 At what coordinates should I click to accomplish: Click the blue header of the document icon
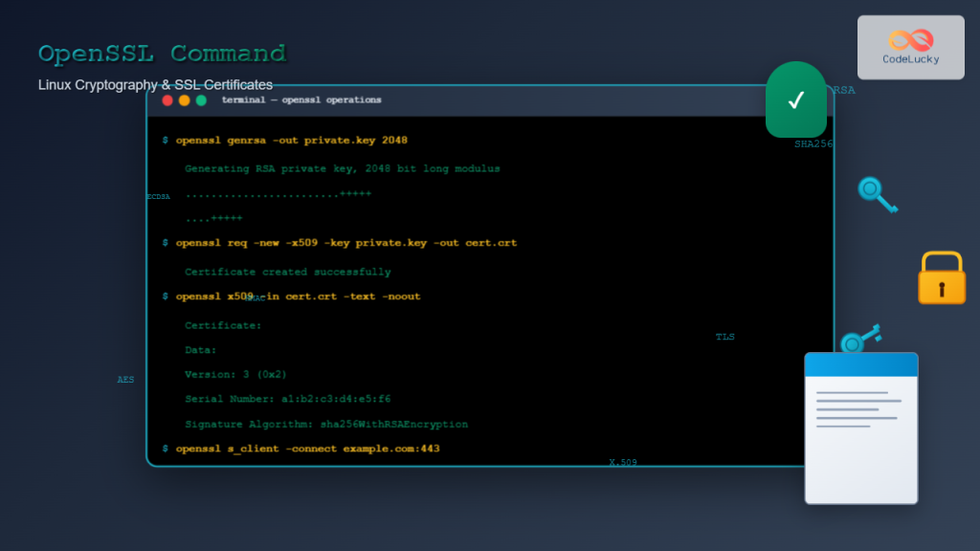click(x=860, y=364)
